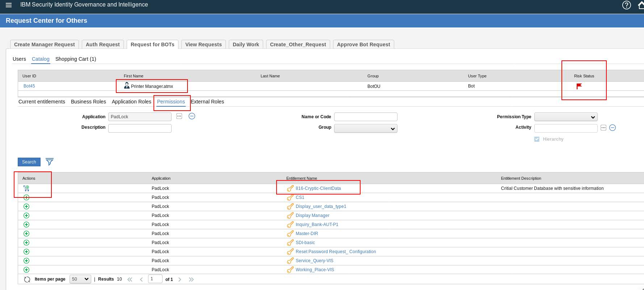Screen dimensions: 644x290
Task: Open Working_Place-VIS entitlement link
Action: [x=315, y=270]
